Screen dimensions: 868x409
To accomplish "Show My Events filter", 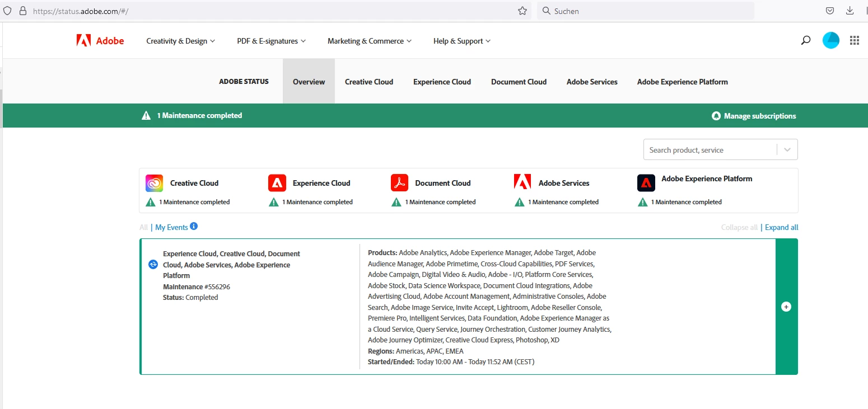I will click(171, 227).
